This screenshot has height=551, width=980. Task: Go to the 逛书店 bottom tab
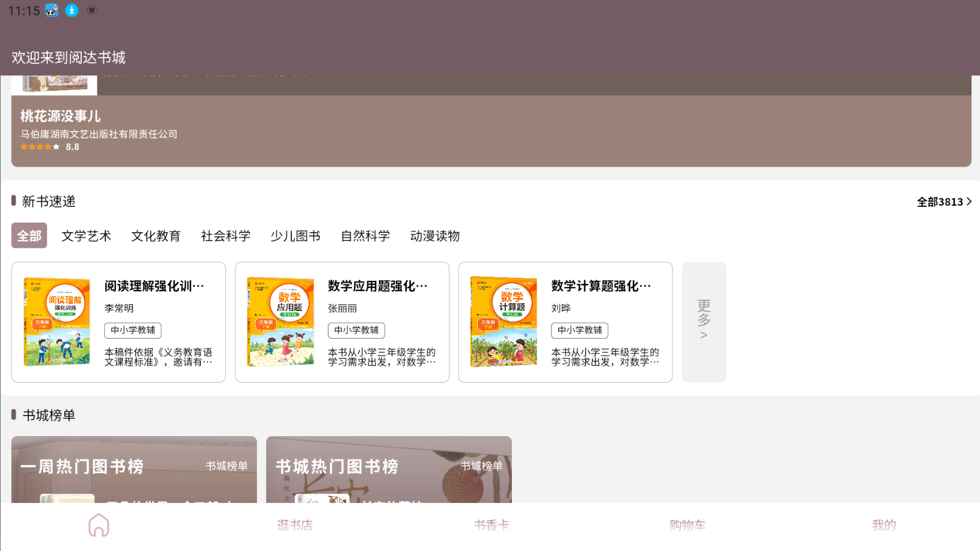[295, 525]
